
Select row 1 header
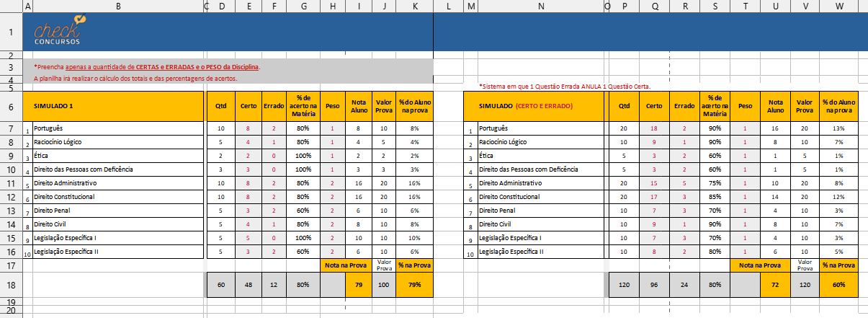11,32
